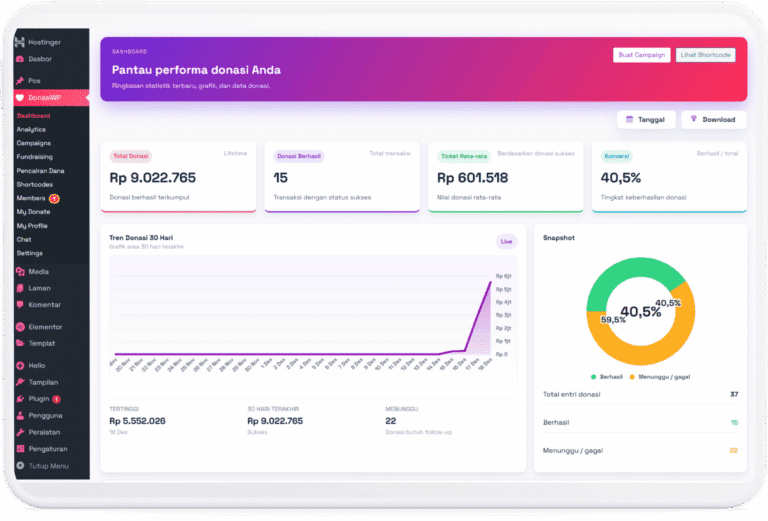Go to Analytics submenu item
The width and height of the screenshot is (768, 521).
[31, 129]
